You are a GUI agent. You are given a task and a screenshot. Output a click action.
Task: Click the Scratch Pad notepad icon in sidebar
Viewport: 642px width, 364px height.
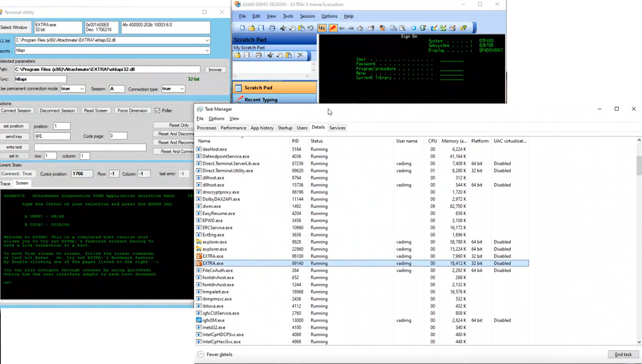239,88
